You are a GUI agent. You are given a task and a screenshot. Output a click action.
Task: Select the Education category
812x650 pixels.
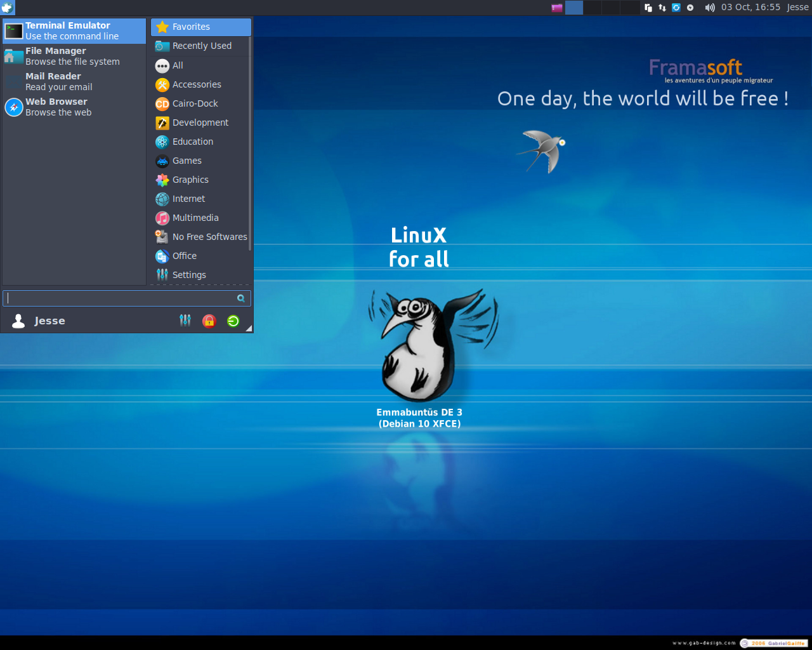click(200, 142)
